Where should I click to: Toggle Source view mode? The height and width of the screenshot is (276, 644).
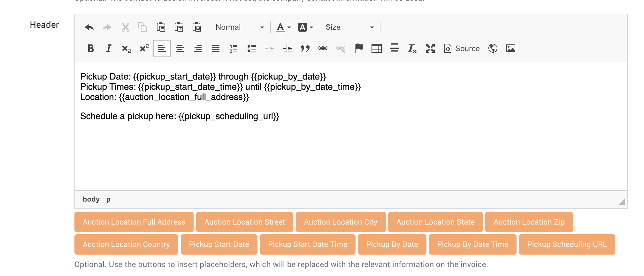click(x=462, y=49)
